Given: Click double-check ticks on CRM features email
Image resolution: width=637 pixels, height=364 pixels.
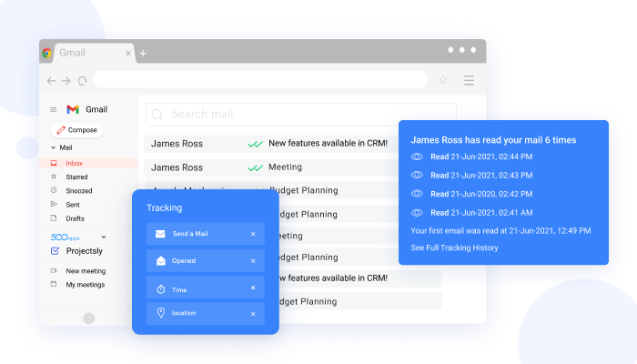Looking at the screenshot, I should pyautogui.click(x=256, y=144).
